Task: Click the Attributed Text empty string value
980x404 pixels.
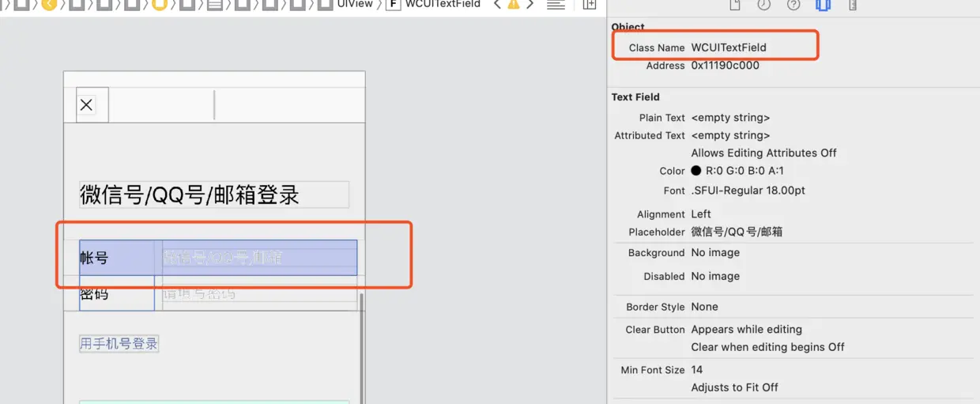Action: pyautogui.click(x=730, y=136)
